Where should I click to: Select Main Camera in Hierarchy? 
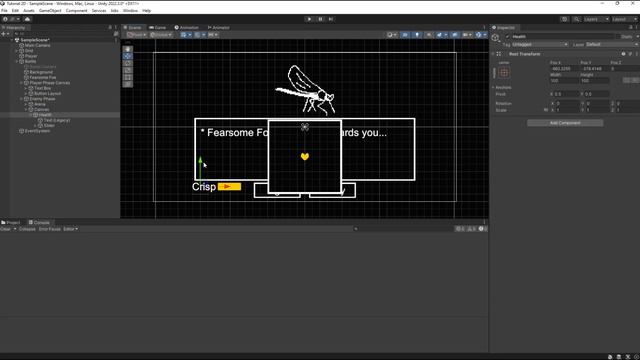tap(37, 45)
